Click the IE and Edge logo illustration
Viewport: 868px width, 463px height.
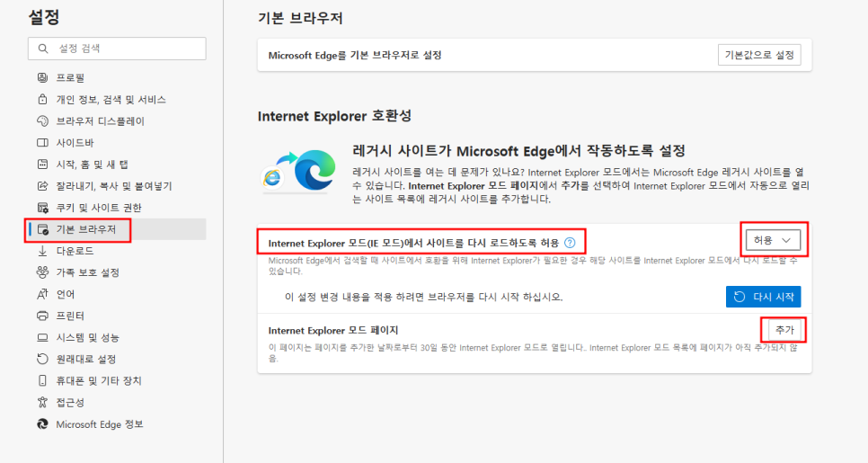299,172
